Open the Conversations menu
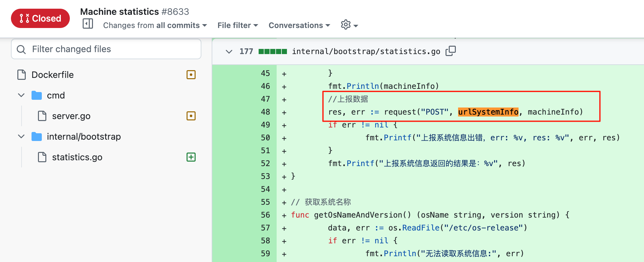The height and width of the screenshot is (262, 644). (299, 25)
